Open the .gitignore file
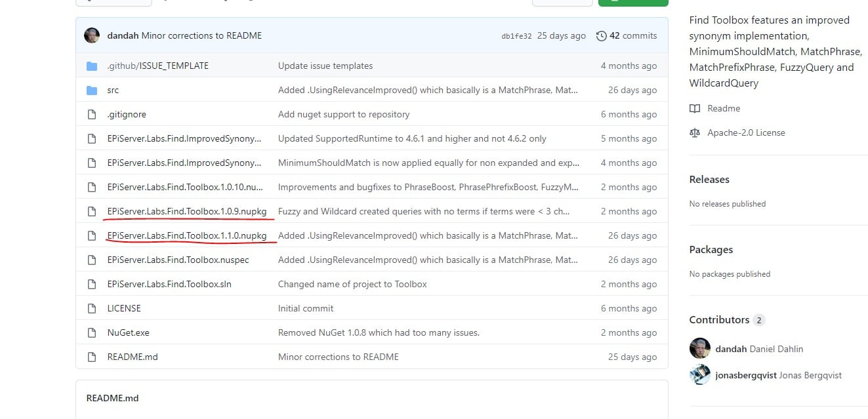The image size is (868, 419). [127, 114]
